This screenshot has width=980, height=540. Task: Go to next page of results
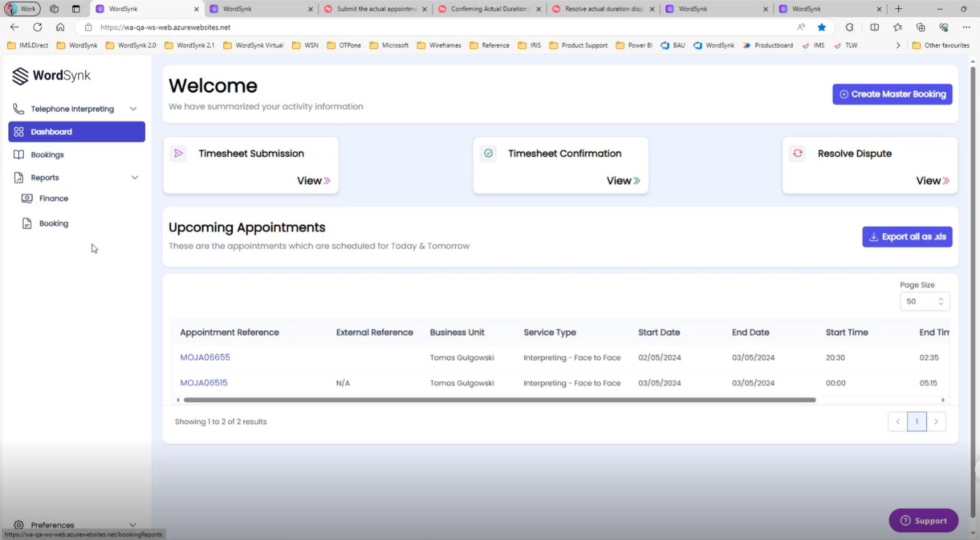[936, 422]
